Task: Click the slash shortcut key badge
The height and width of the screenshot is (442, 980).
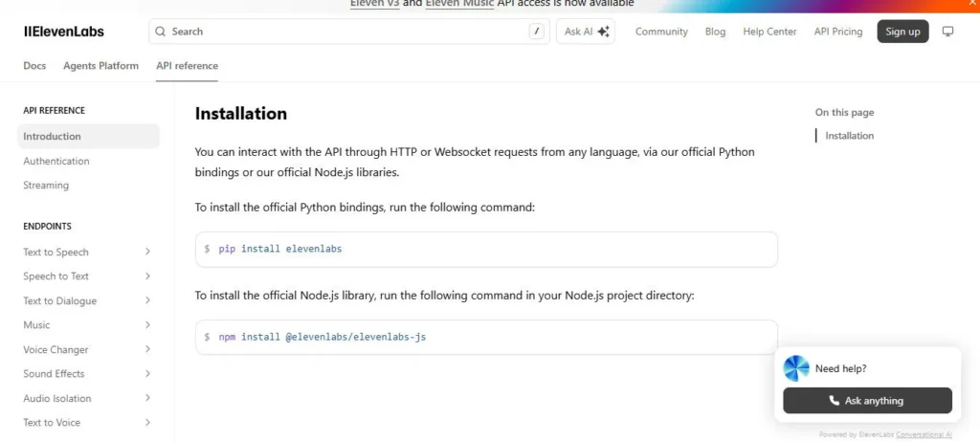Action: [x=536, y=32]
